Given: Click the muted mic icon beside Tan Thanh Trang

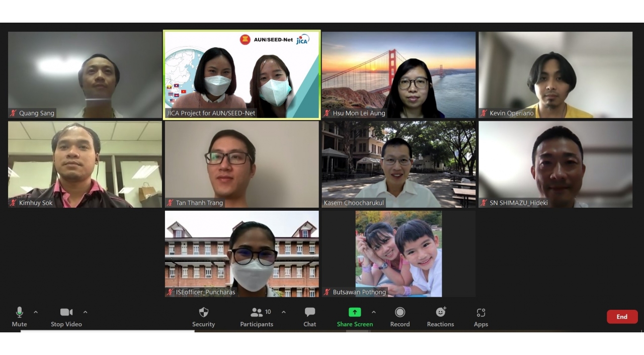Looking at the screenshot, I should (170, 203).
